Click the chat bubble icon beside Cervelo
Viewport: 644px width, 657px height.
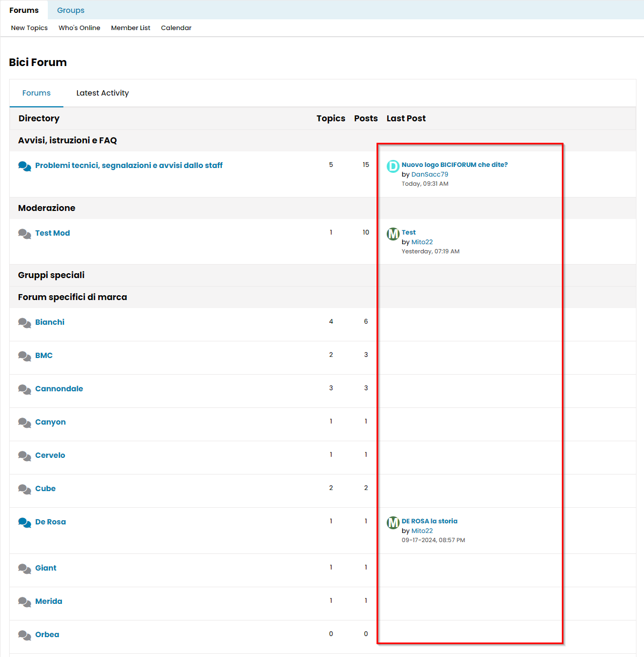click(x=24, y=456)
